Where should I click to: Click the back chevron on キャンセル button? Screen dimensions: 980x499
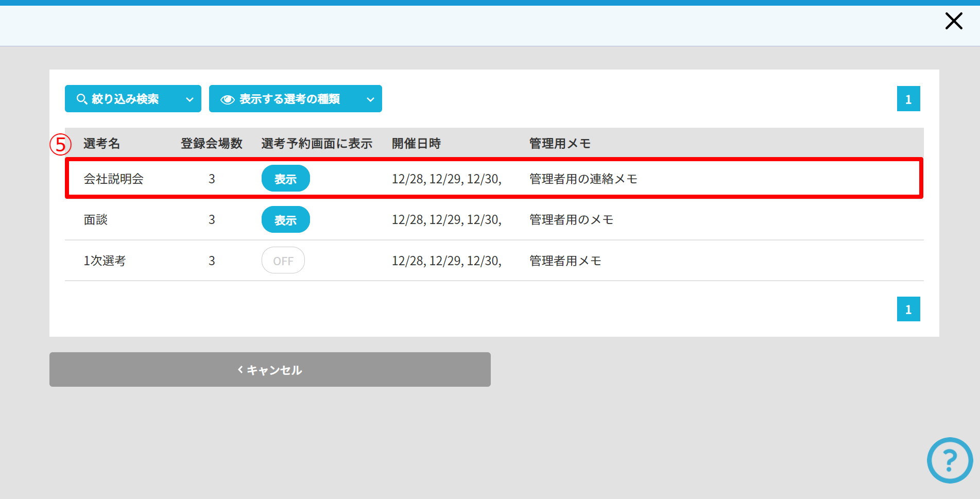coord(240,369)
